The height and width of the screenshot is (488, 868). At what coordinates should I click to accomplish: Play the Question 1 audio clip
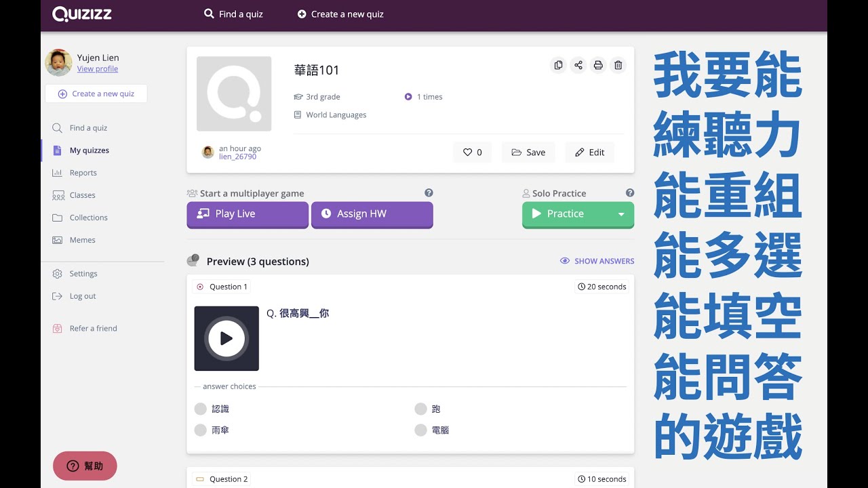point(226,338)
